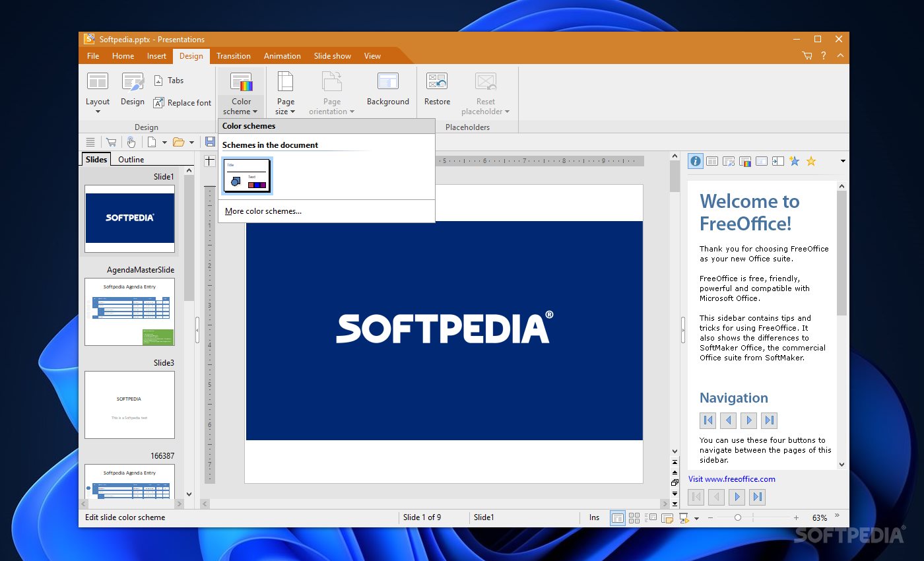Open the blue star animation scheme icon
The height and width of the screenshot is (561, 924).
click(795, 161)
